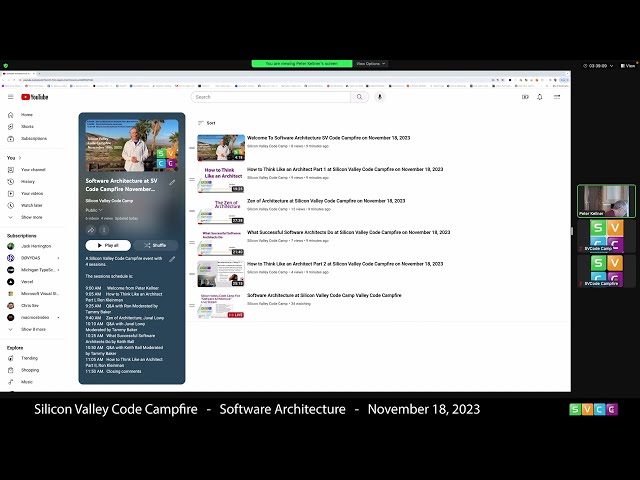
Task: Edit the playlist description pencil icon
Action: point(172,259)
